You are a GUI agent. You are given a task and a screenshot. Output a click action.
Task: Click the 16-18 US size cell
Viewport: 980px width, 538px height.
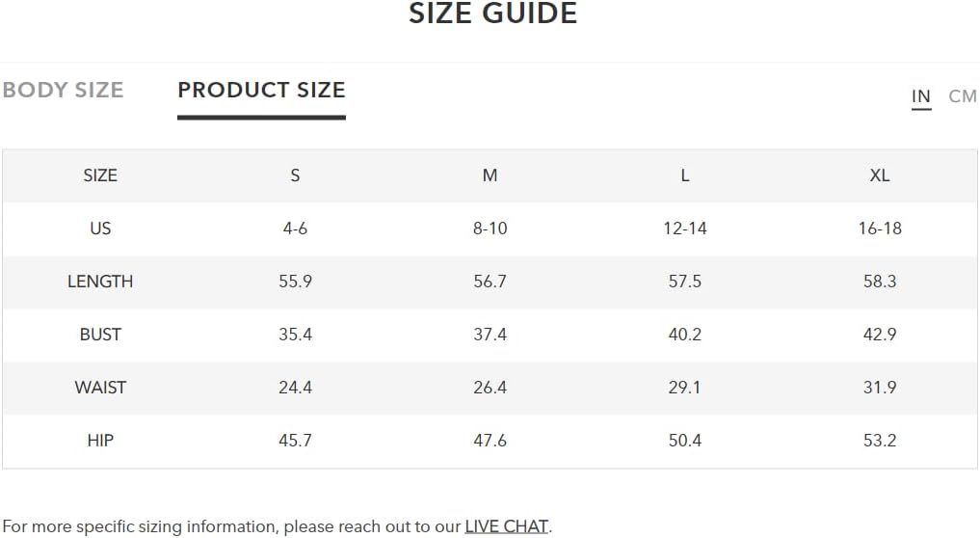[x=880, y=229]
